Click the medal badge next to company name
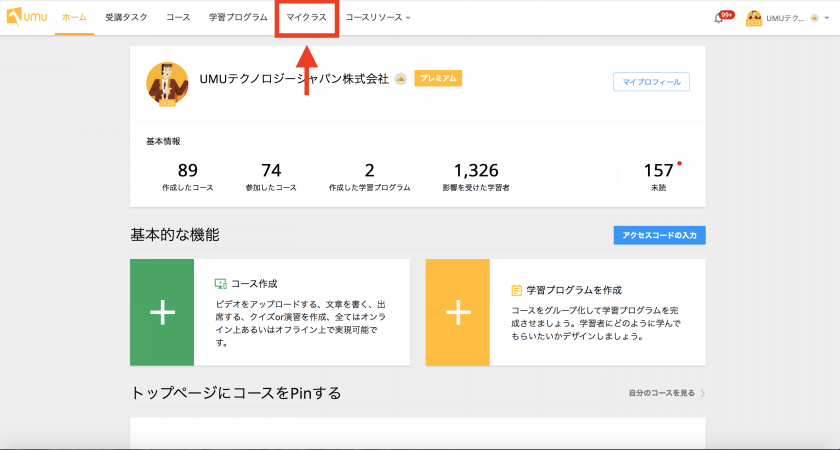The image size is (840, 450). coord(401,79)
